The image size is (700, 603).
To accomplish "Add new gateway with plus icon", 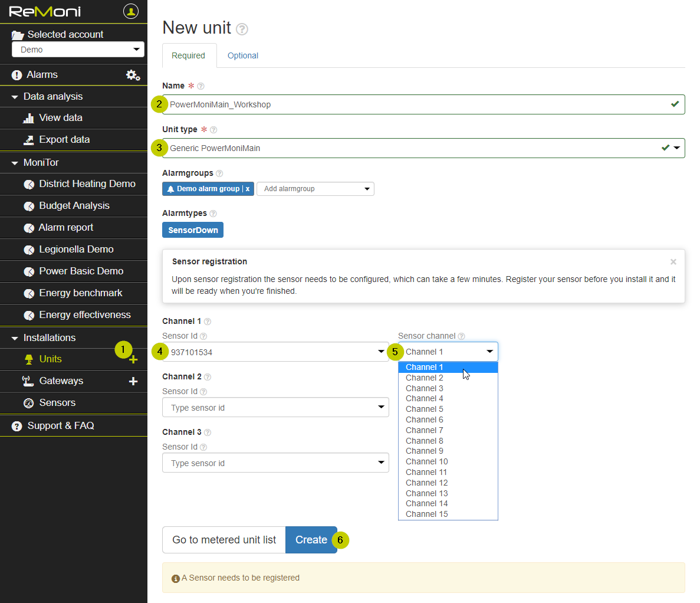I will [x=133, y=382].
